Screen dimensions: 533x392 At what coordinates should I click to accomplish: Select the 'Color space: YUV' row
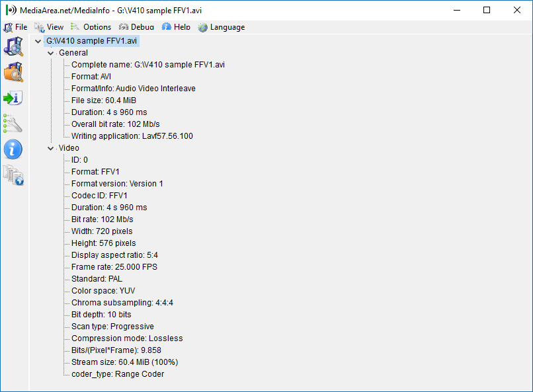pyautogui.click(x=103, y=290)
